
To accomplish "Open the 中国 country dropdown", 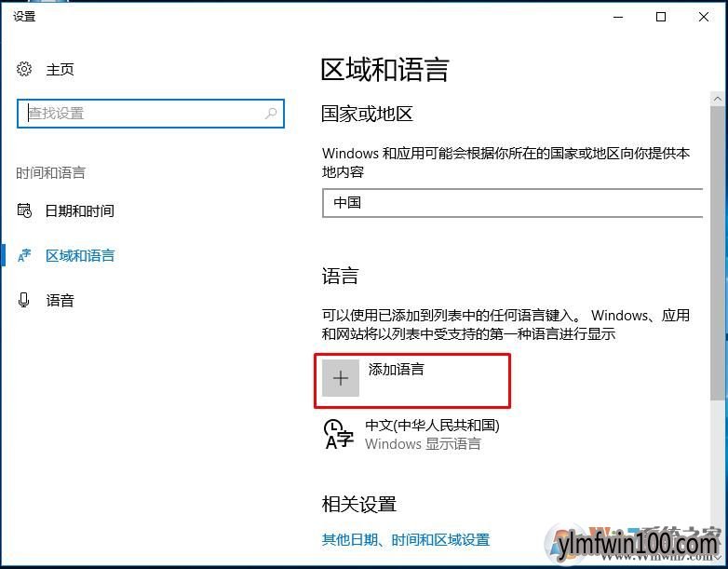I will [513, 203].
